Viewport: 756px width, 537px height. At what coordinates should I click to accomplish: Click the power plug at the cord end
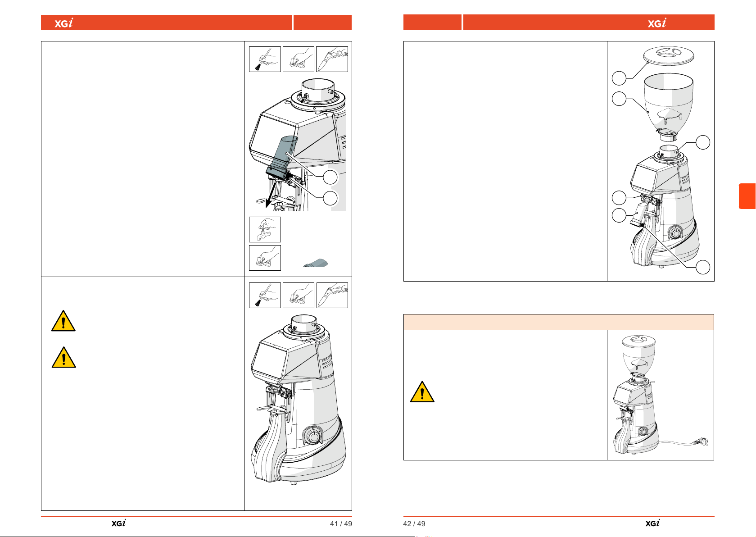click(x=702, y=441)
